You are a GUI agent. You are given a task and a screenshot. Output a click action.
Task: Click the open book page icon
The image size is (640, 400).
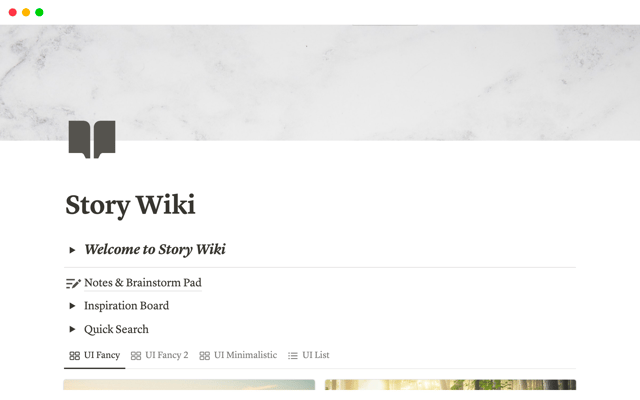point(92,139)
